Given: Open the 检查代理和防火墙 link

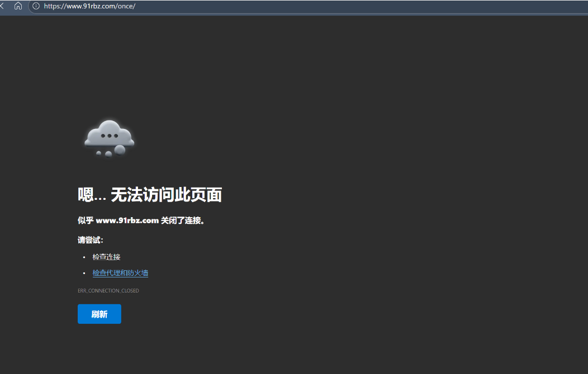Looking at the screenshot, I should click(120, 273).
